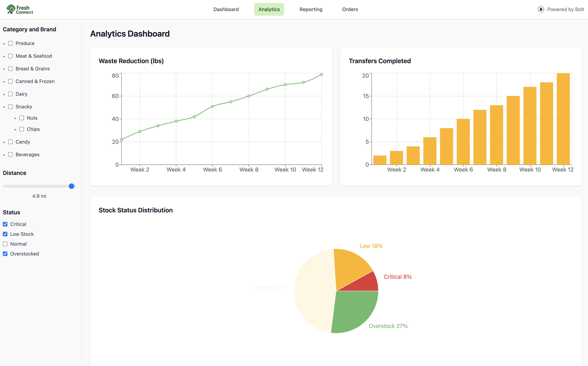Viewport: 588px width, 366px height.
Task: Enable the Normal status checkbox
Action: click(x=5, y=244)
